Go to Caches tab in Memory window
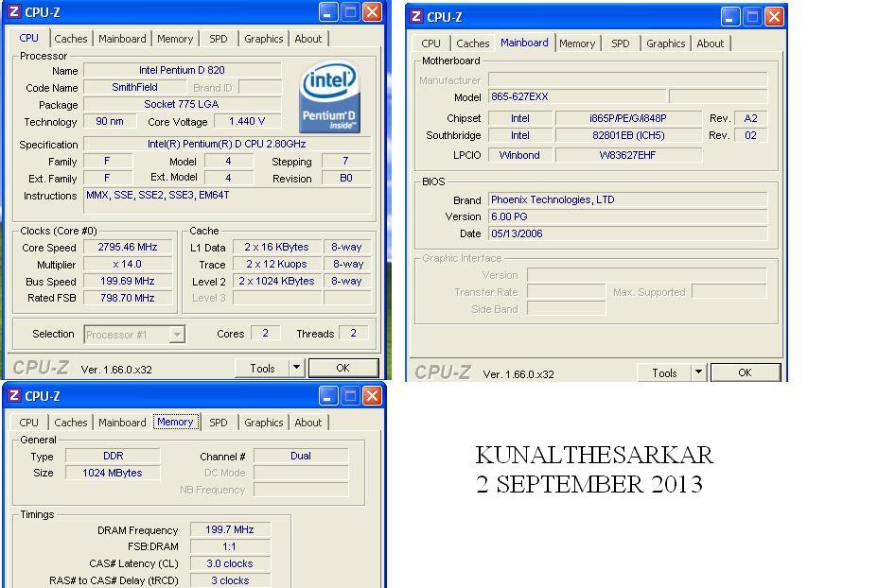The height and width of the screenshot is (588, 878). coord(71,423)
